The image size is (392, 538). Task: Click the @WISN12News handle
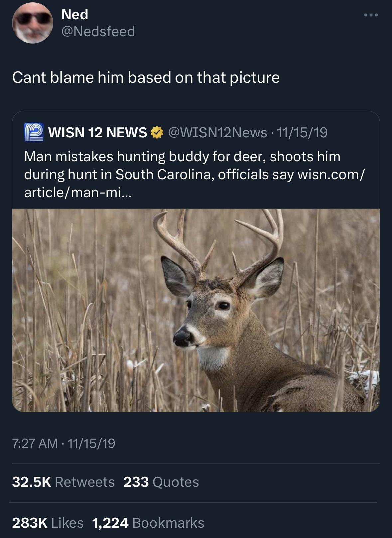click(216, 133)
